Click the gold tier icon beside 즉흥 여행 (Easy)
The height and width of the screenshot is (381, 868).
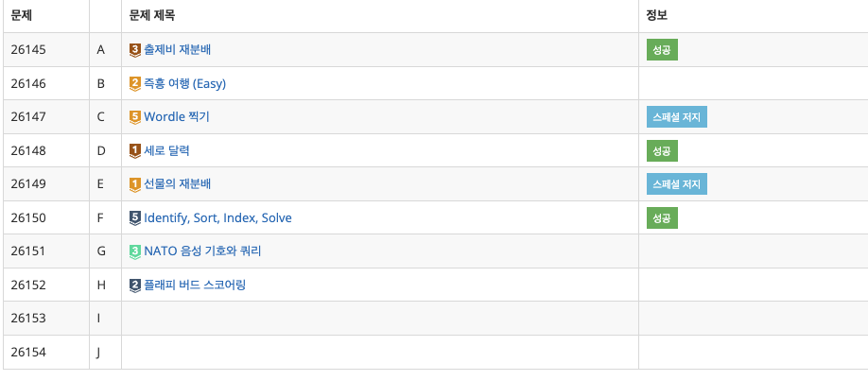[x=134, y=83]
